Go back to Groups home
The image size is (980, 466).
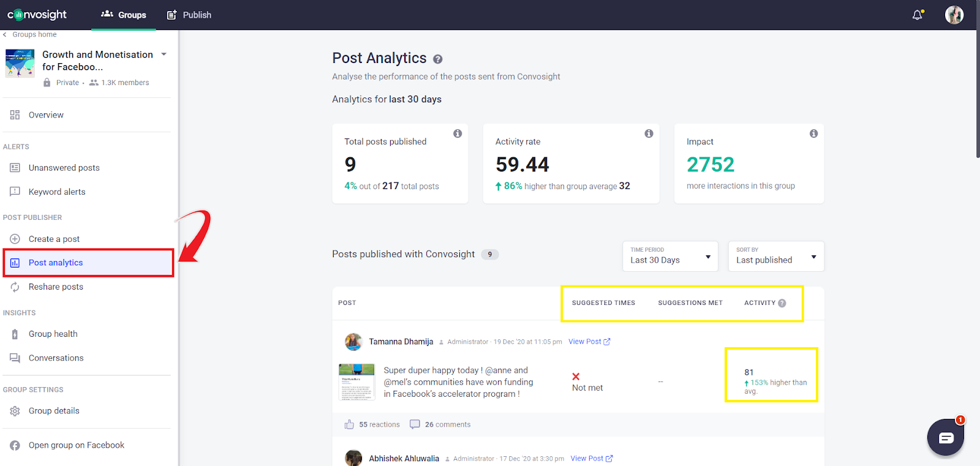click(x=30, y=34)
